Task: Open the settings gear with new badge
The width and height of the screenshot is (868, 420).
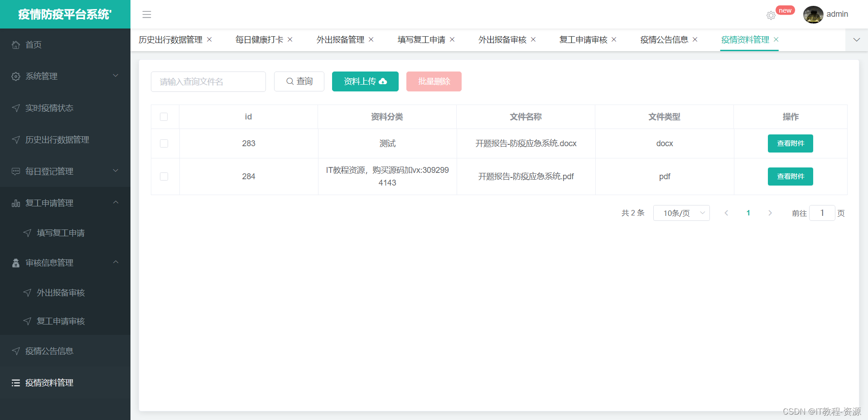Action: 771,15
